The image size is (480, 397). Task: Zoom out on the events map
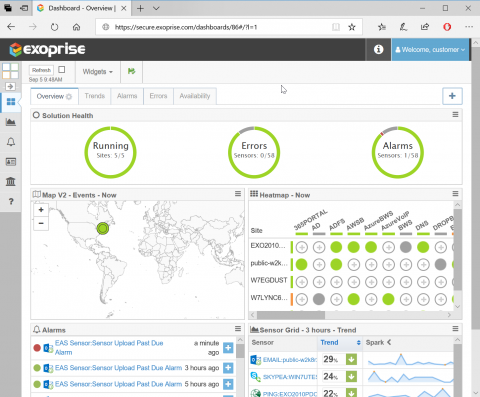coord(41,223)
